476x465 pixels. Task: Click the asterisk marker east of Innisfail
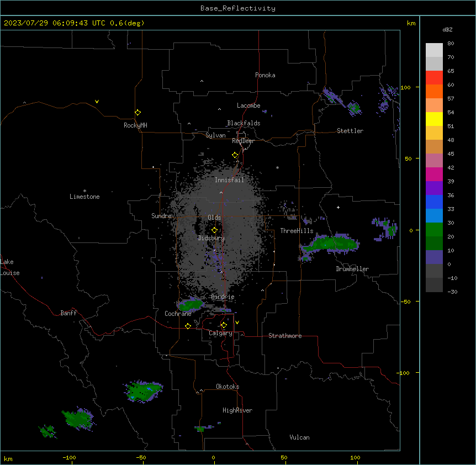tap(277, 167)
